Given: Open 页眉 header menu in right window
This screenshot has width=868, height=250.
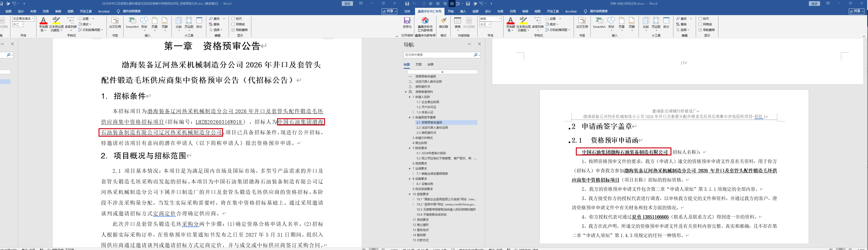Looking at the screenshot, I should click(622, 24).
